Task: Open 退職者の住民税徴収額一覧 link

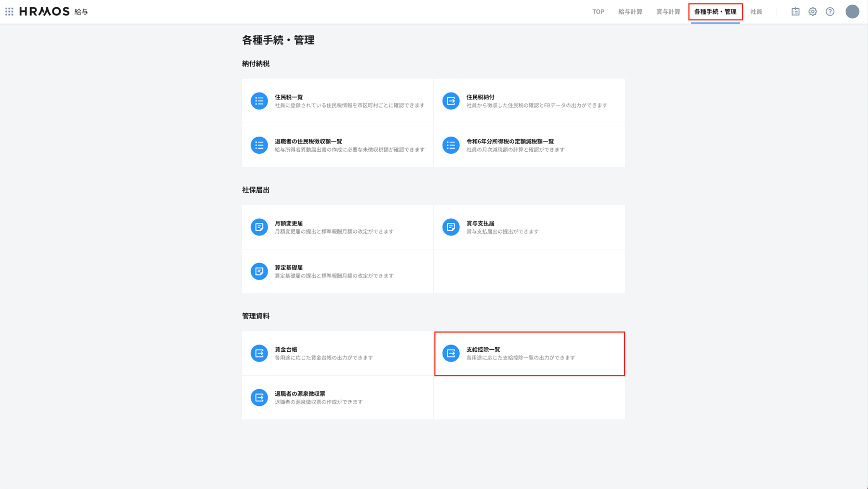Action: (308, 141)
